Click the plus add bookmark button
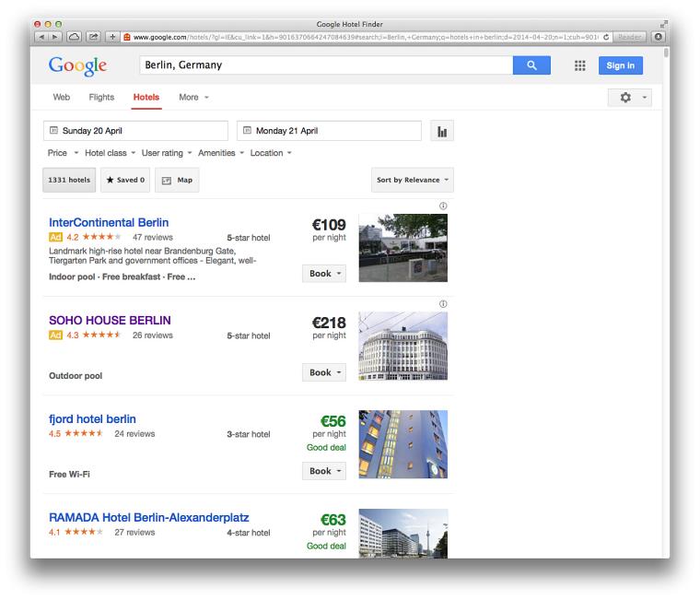The image size is (700, 600). click(112, 37)
